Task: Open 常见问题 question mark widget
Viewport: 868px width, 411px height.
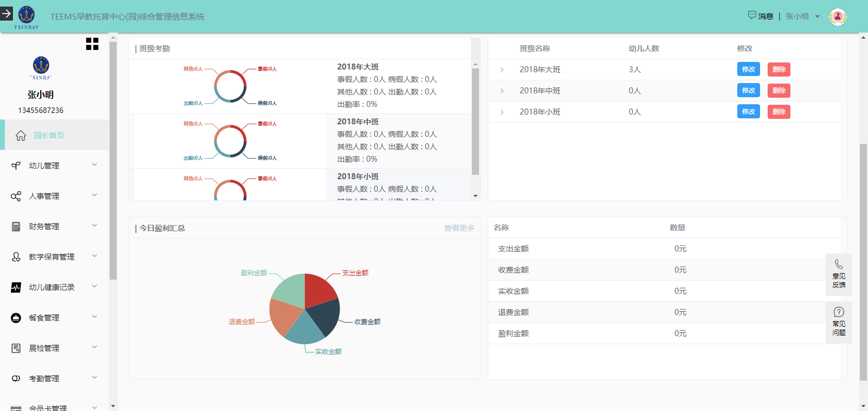Action: point(839,322)
